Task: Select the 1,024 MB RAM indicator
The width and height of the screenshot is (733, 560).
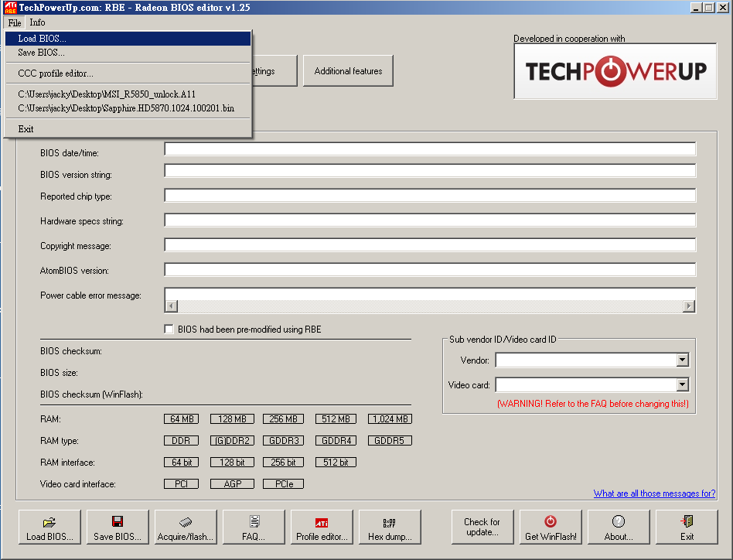Action: [390, 418]
